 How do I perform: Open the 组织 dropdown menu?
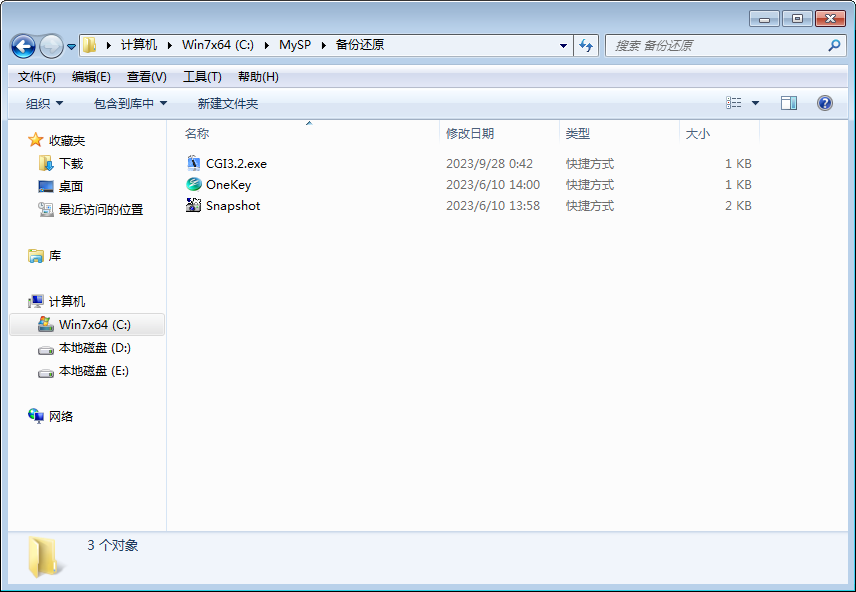[x=37, y=102]
